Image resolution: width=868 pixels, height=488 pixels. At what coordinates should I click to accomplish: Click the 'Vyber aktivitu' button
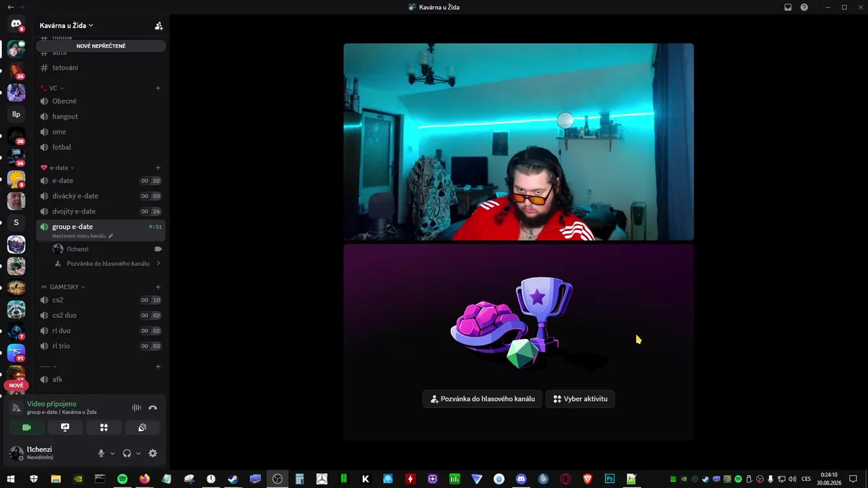point(580,399)
